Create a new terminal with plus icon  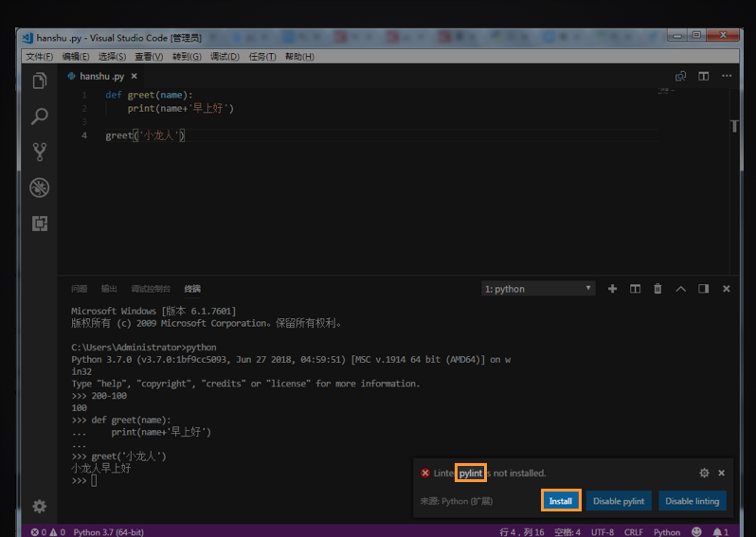point(612,289)
